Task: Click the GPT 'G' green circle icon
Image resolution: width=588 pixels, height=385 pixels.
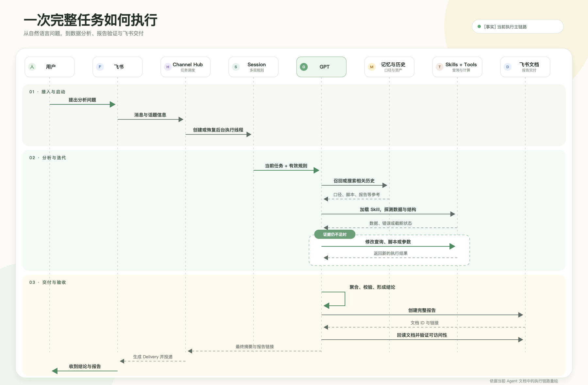Action: tap(304, 67)
